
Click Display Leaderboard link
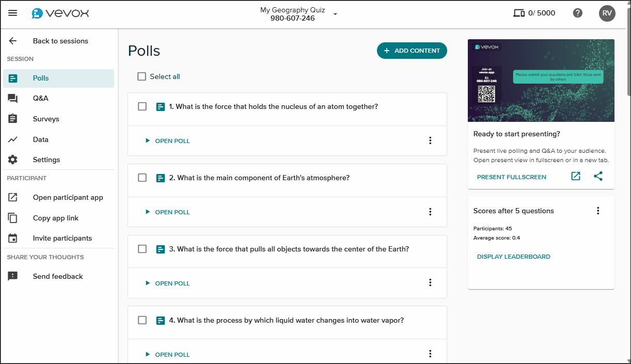513,257
